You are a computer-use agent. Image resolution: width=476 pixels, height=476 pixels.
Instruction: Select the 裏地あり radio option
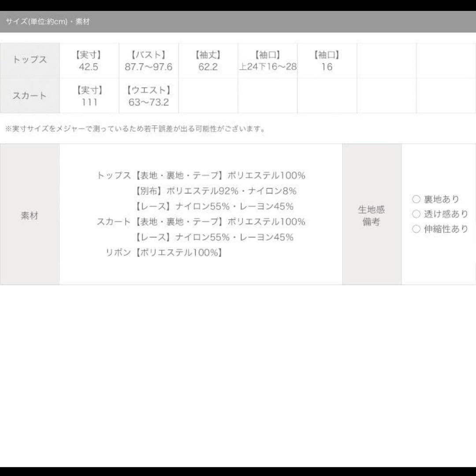pyautogui.click(x=416, y=199)
